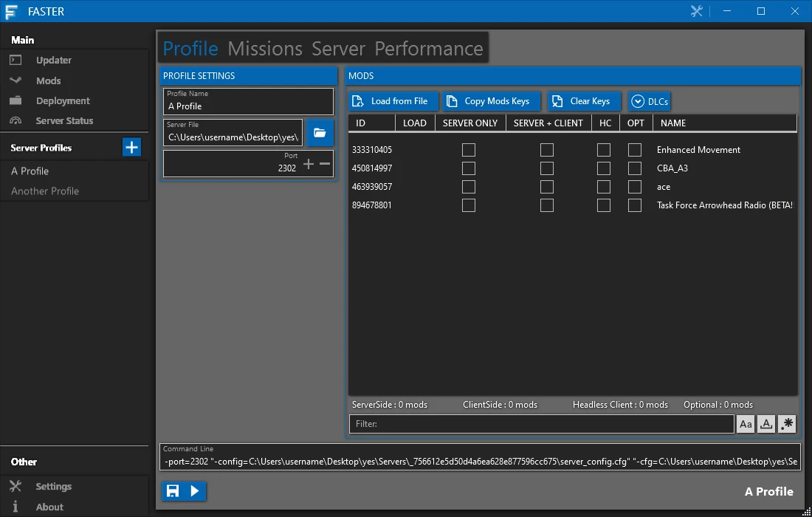Increase port number with plus stepper
Image resolution: width=812 pixels, height=517 pixels.
click(x=309, y=164)
